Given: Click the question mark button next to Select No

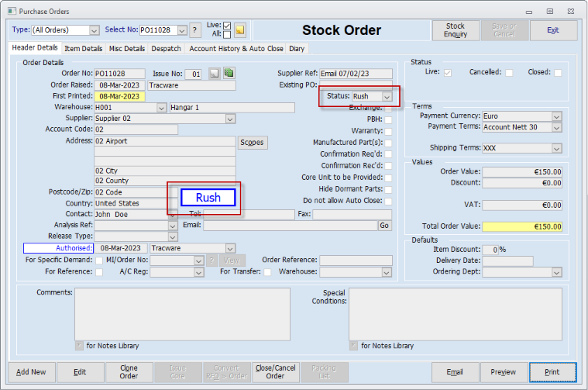Looking at the screenshot, I should pos(194,30).
